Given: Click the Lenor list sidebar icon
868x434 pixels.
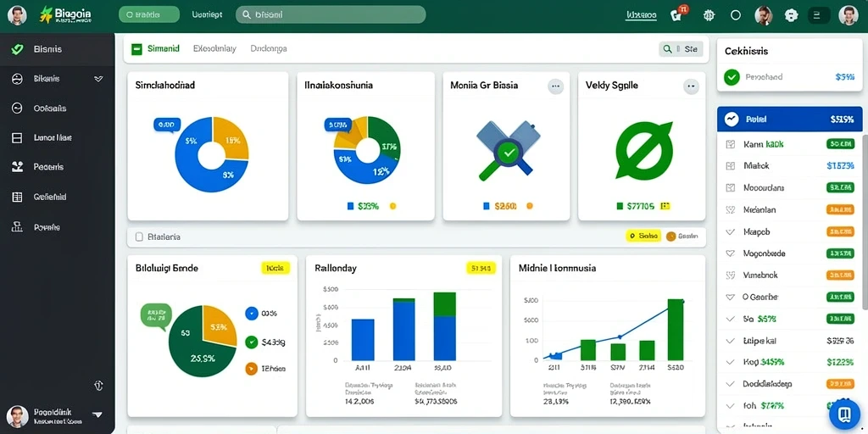Looking at the screenshot, I should [x=17, y=138].
